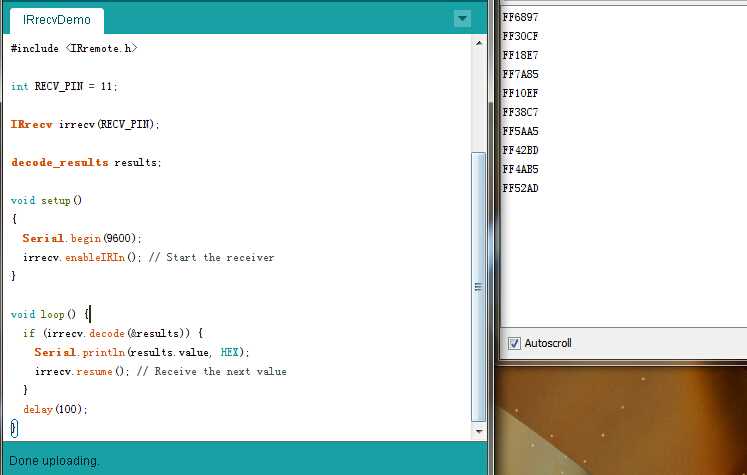Click the FF10EF serial output value
Screen dimensions: 747x475
click(x=520, y=93)
